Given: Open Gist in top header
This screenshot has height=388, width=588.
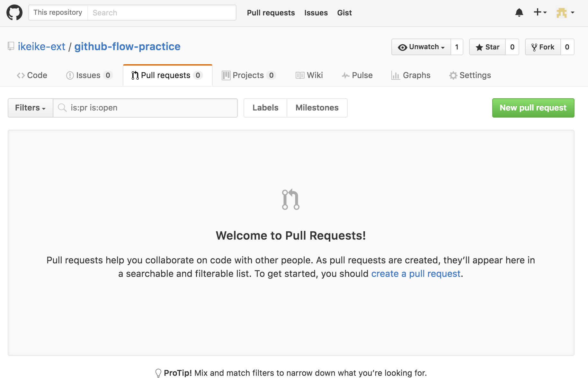Looking at the screenshot, I should pos(344,13).
